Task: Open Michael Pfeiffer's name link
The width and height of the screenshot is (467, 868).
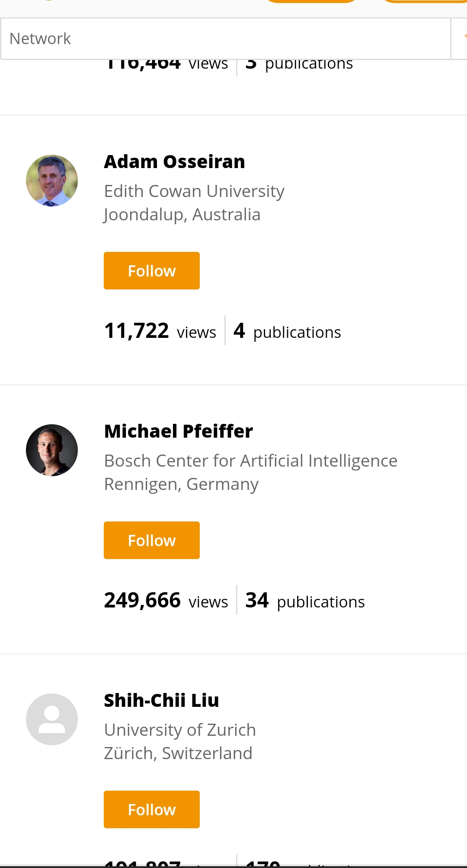Action: (x=179, y=431)
